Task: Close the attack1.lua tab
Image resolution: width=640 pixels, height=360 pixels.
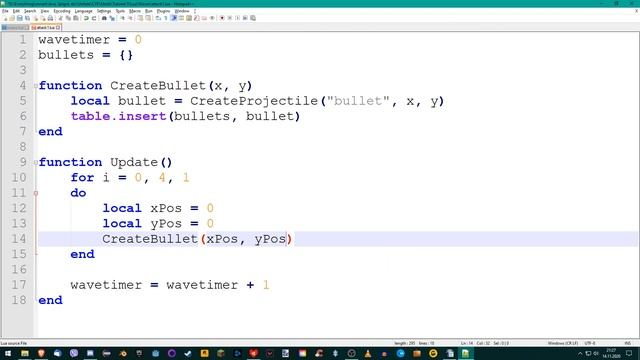Action: point(58,27)
